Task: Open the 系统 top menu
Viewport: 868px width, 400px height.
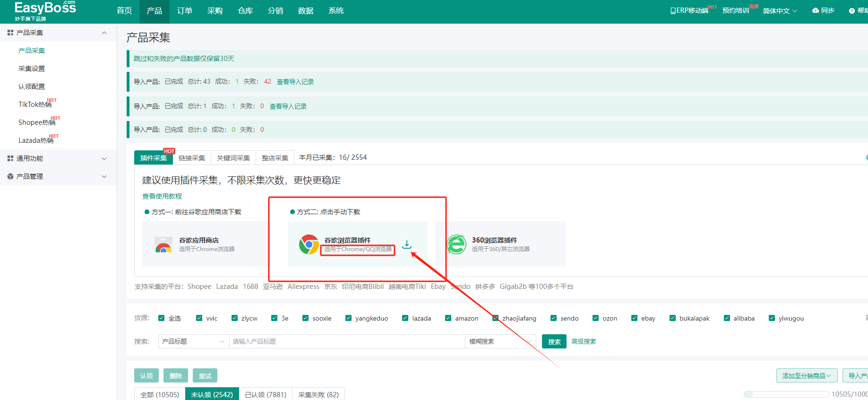Action: tap(336, 11)
